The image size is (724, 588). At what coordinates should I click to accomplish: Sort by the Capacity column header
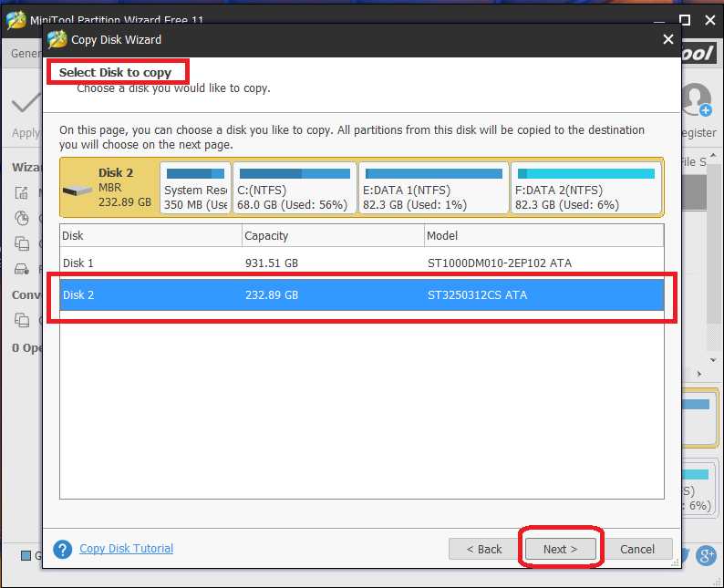tap(333, 236)
